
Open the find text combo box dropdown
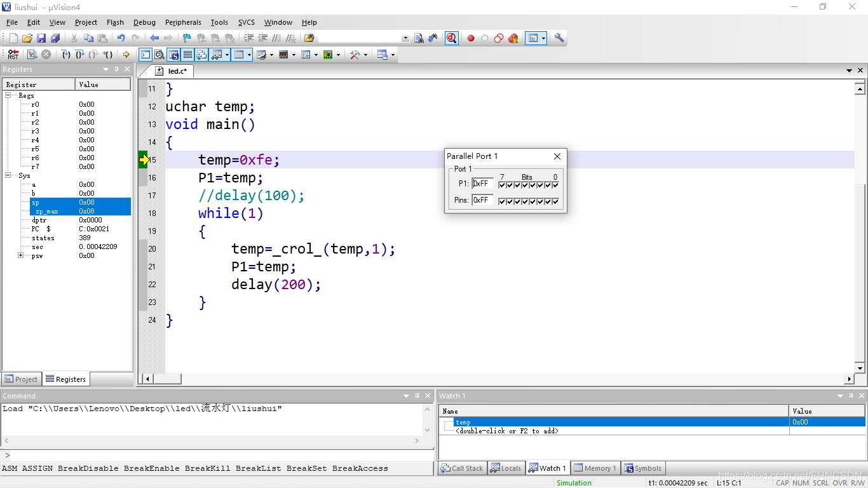(405, 38)
